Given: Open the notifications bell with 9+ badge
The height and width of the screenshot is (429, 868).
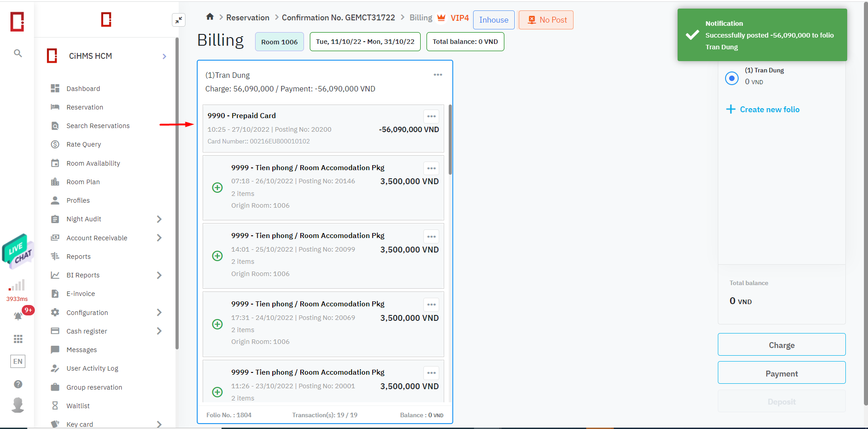Looking at the screenshot, I should pos(18,316).
